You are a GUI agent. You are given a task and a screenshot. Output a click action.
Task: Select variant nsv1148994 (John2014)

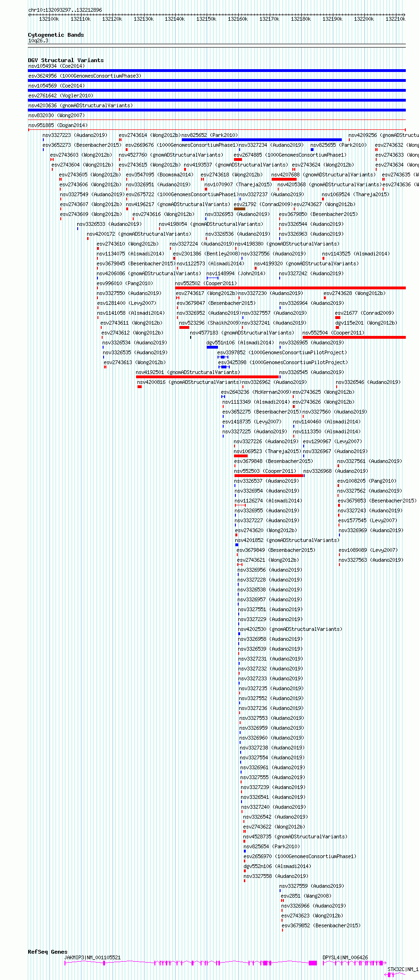(236, 273)
